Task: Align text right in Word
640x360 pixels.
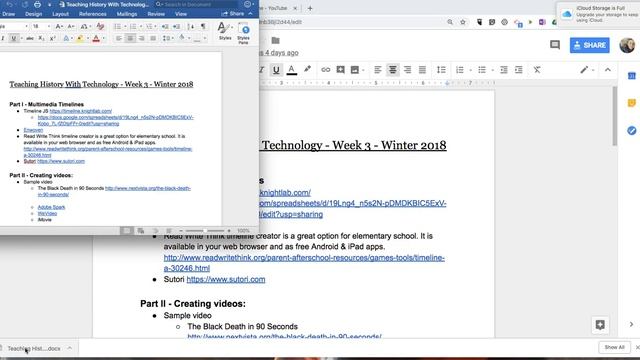Action: 142,38
